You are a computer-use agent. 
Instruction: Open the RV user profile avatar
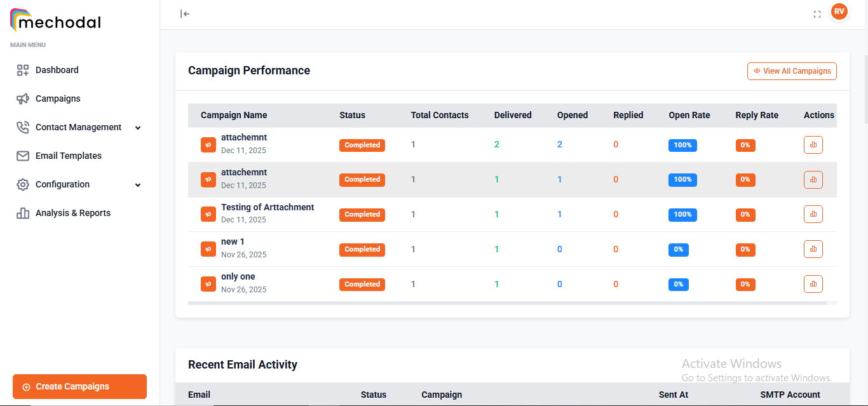839,11
